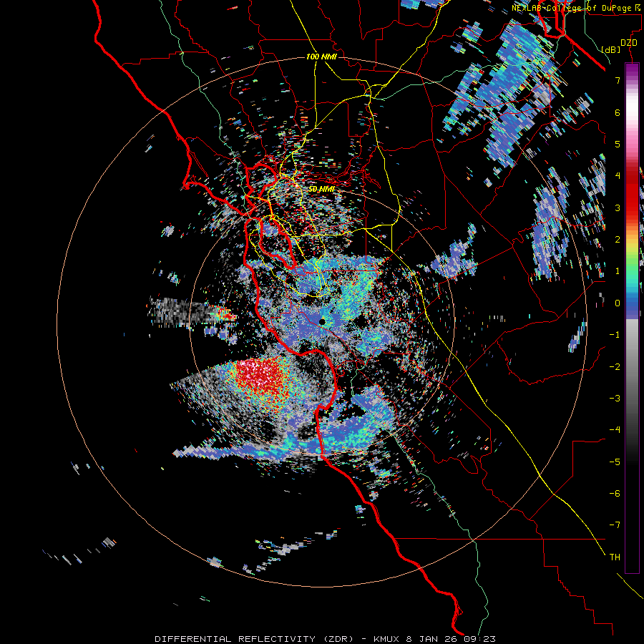Click the "-7" value on the color scale
Viewport: 644px width, 644px height.
(x=615, y=525)
